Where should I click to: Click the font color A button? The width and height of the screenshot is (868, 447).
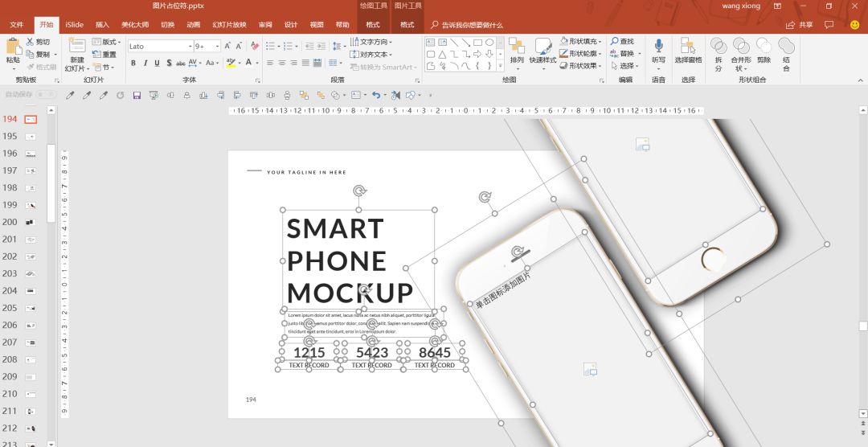coord(248,64)
